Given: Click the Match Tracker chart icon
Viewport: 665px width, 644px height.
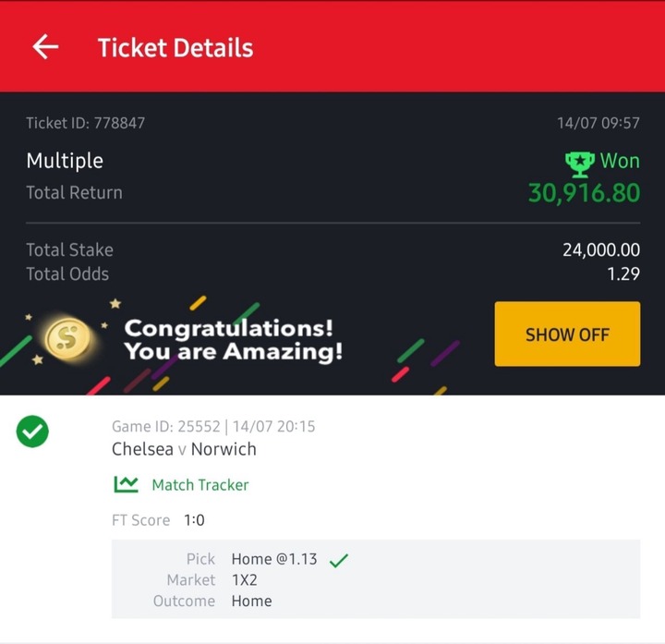Looking at the screenshot, I should tap(126, 484).
